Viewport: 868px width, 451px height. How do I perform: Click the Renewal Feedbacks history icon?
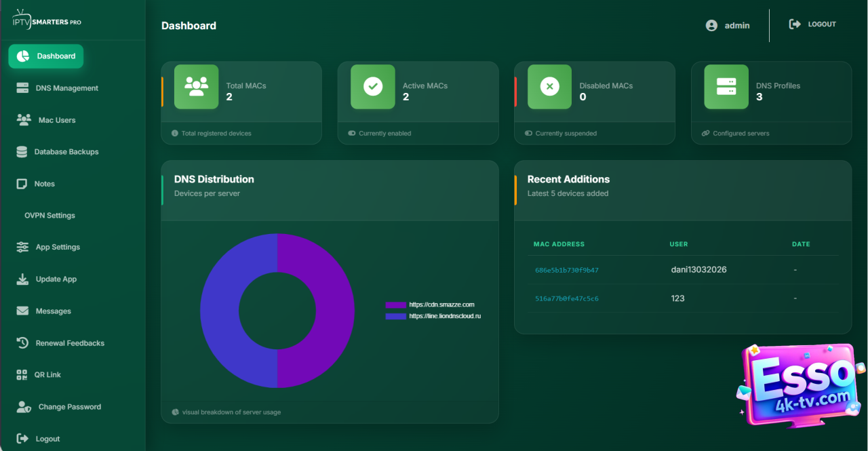[22, 343]
